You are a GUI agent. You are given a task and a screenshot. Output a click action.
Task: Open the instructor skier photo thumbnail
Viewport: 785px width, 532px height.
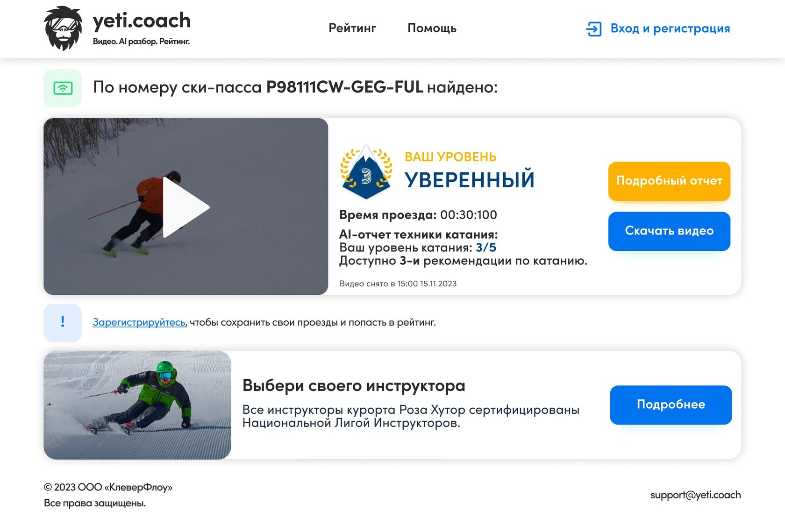click(x=137, y=405)
